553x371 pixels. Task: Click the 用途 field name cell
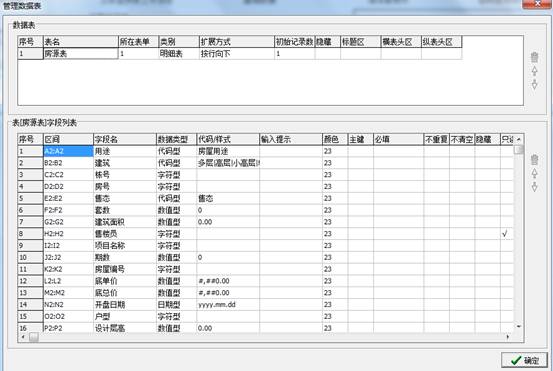124,151
